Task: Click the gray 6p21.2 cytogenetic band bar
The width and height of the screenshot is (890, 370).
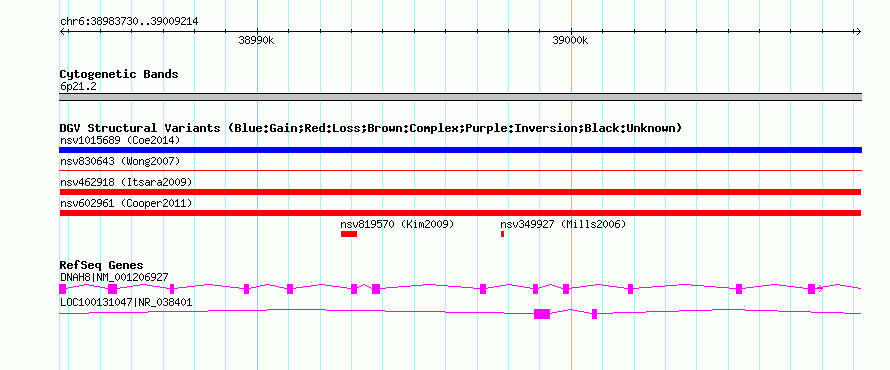Action: point(460,97)
